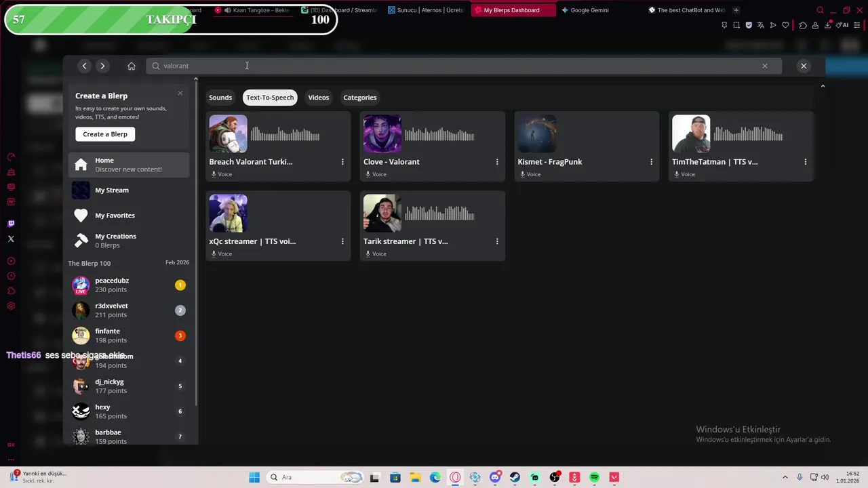Play the Clove - Valorant voice thumbnail
This screenshot has width=868, height=488.
pyautogui.click(x=382, y=134)
